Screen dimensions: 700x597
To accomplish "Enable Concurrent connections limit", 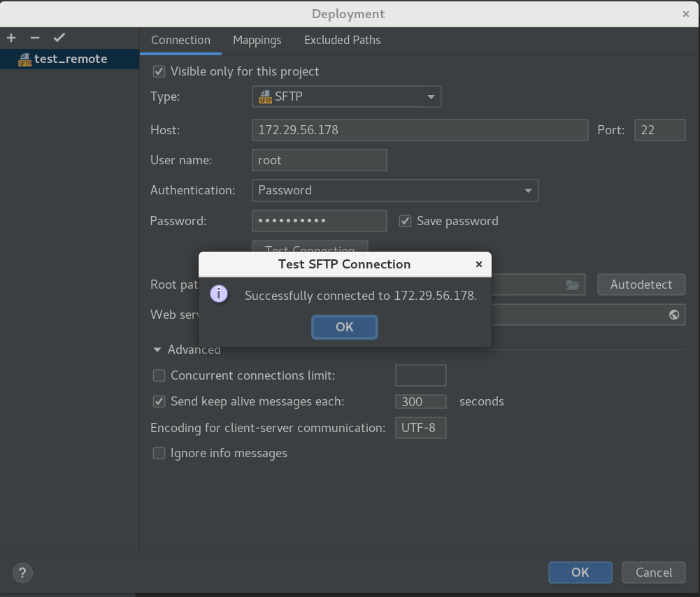I will [x=159, y=375].
